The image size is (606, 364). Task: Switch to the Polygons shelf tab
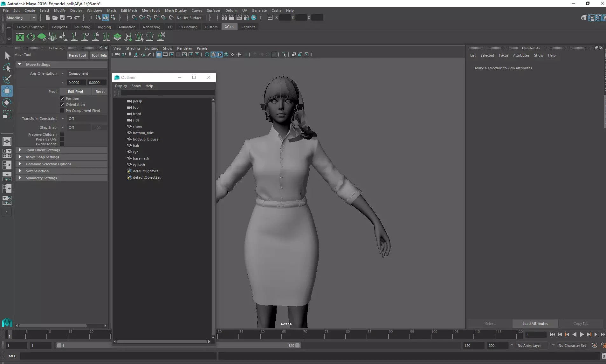(59, 27)
